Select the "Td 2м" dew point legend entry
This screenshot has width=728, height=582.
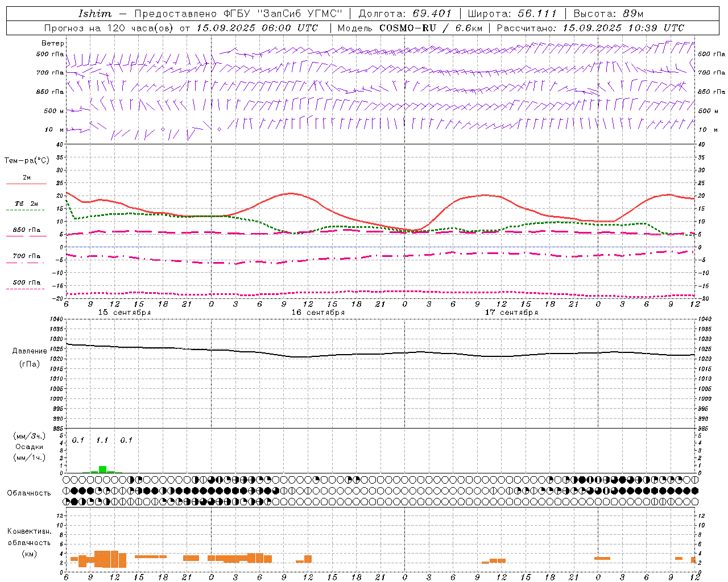[x=27, y=203]
